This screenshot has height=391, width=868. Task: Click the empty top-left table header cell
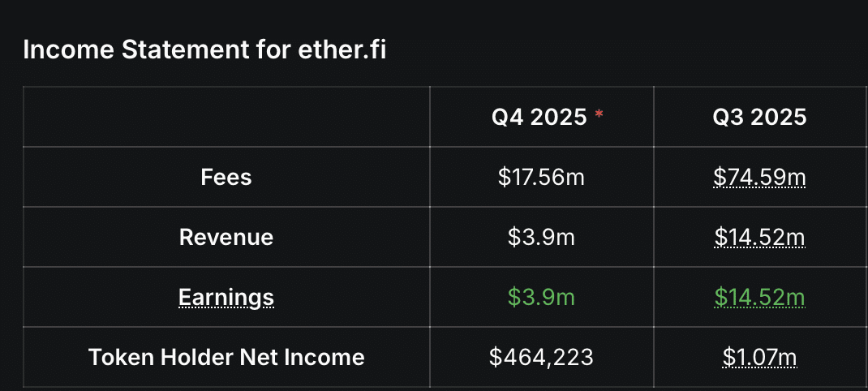coord(226,118)
